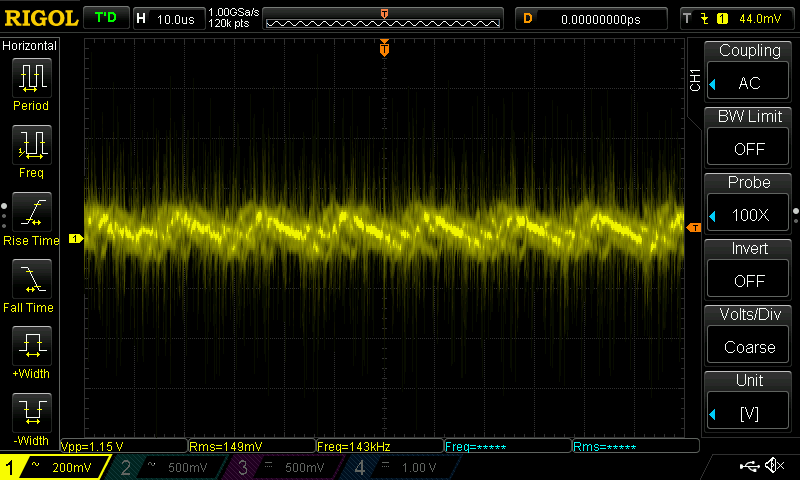The height and width of the screenshot is (480, 800).
Task: Select the -Width measurement icon
Action: [x=31, y=411]
